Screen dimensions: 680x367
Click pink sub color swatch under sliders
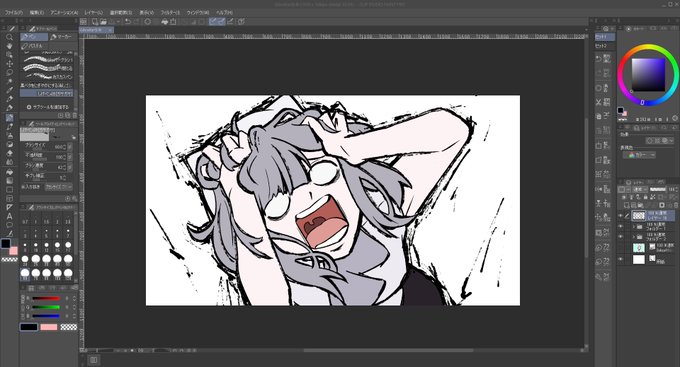click(49, 327)
